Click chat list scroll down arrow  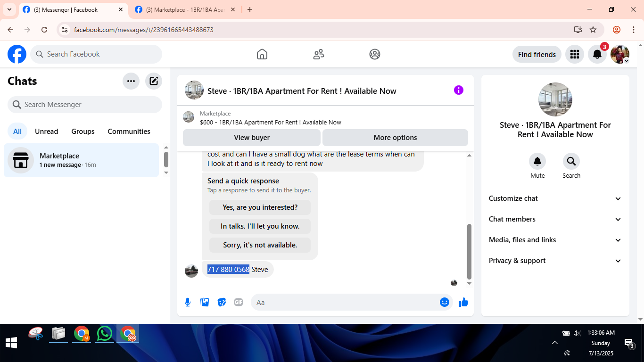[x=166, y=173]
